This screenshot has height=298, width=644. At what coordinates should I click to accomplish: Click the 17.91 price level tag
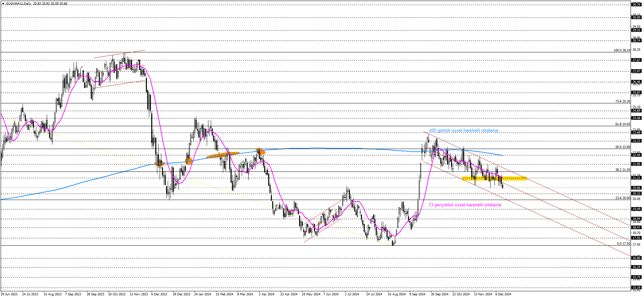point(636,238)
